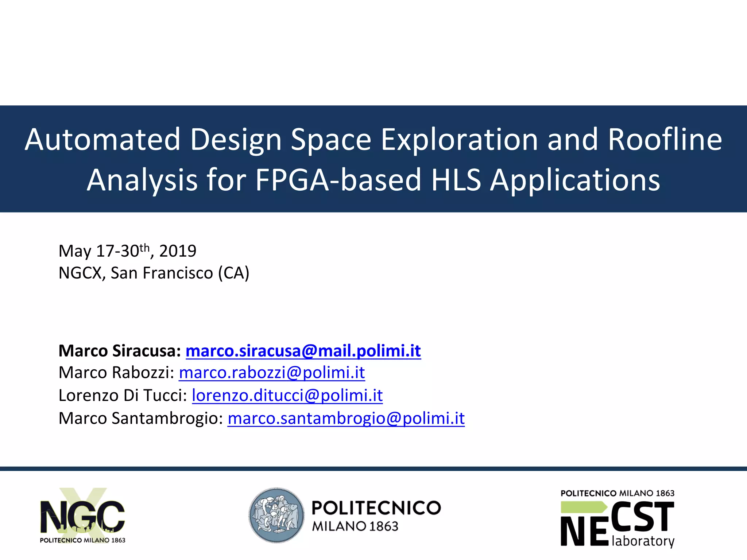747x560 pixels.
Task: Click the marco.rabozzi@polimi.it email link
Action: point(272,373)
